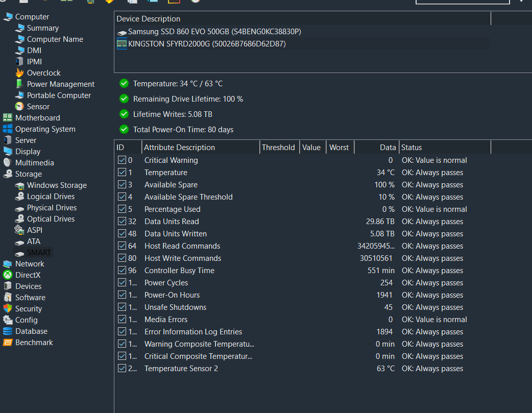532x413 pixels.
Task: Click the DMI icon
Action: [20, 50]
